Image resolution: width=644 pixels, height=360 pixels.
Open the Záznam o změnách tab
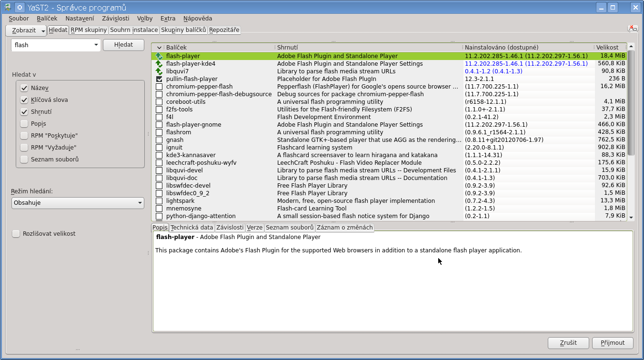tap(344, 228)
